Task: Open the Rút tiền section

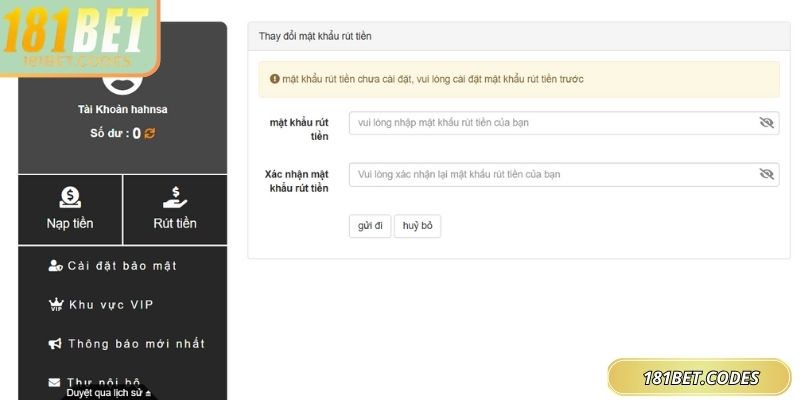Action: 175,210
